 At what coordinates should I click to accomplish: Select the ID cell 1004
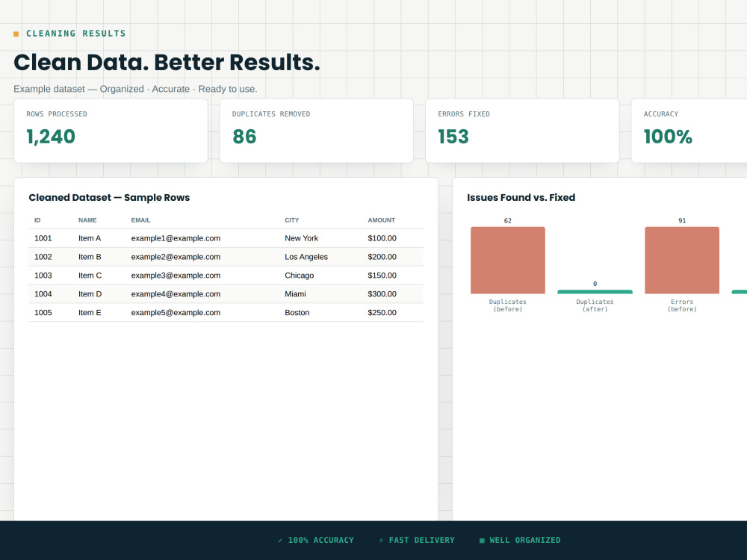43,293
